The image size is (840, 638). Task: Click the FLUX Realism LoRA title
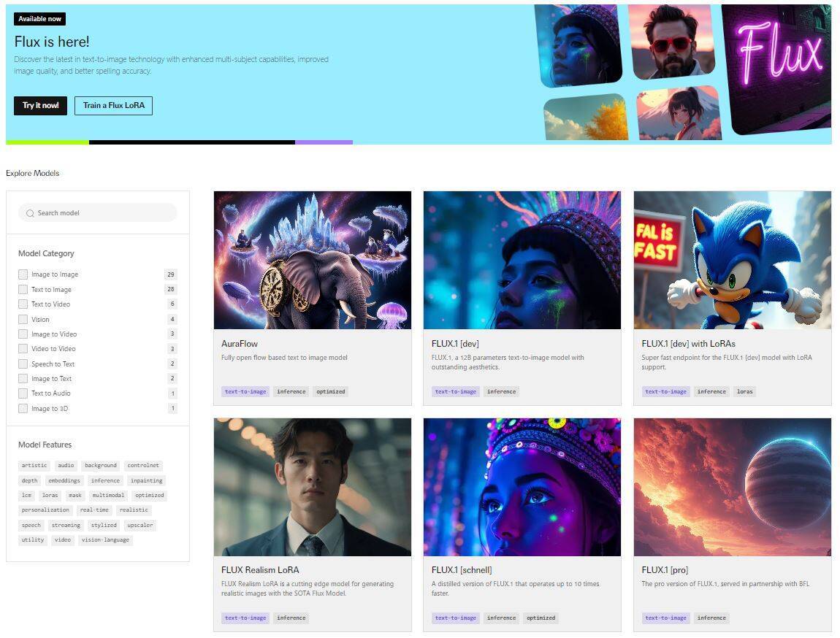point(260,570)
